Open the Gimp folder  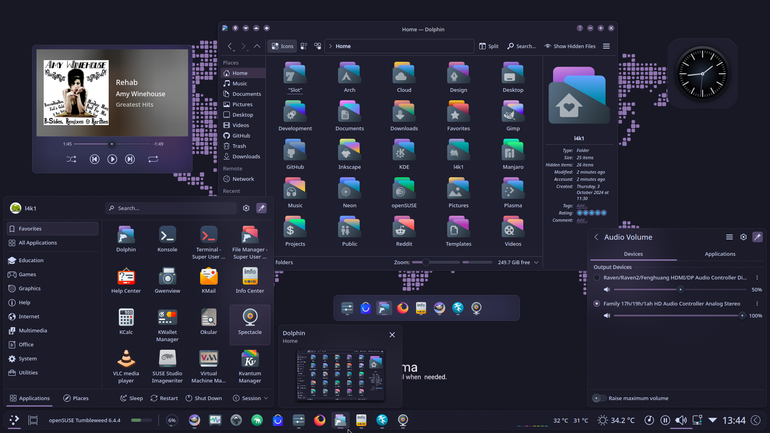pos(513,116)
